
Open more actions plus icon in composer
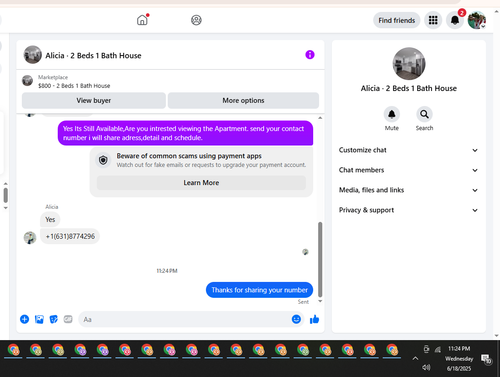(x=24, y=319)
